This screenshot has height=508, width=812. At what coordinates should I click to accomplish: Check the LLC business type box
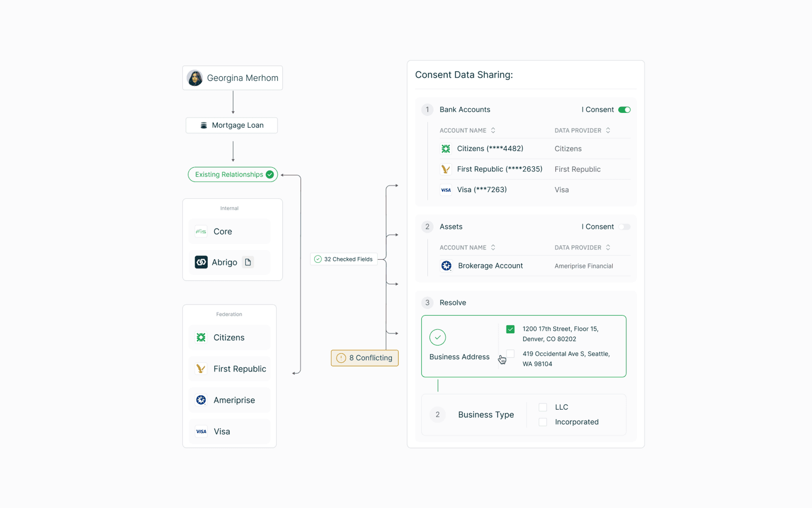543,407
